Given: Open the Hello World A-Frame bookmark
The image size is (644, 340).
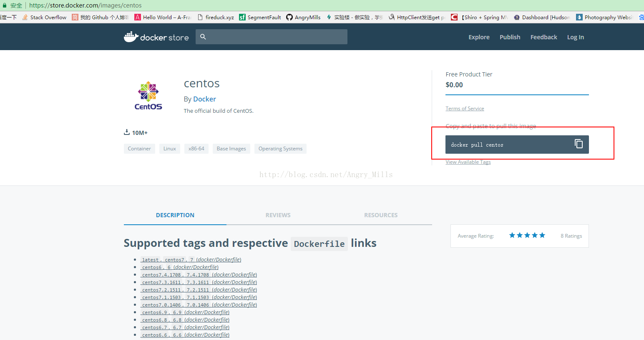Looking at the screenshot, I should click(162, 17).
